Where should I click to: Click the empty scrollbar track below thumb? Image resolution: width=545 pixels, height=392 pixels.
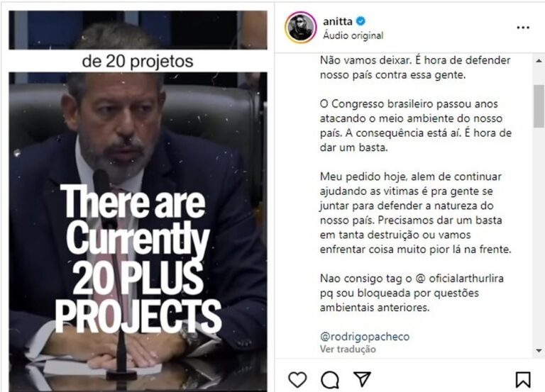tap(539, 236)
